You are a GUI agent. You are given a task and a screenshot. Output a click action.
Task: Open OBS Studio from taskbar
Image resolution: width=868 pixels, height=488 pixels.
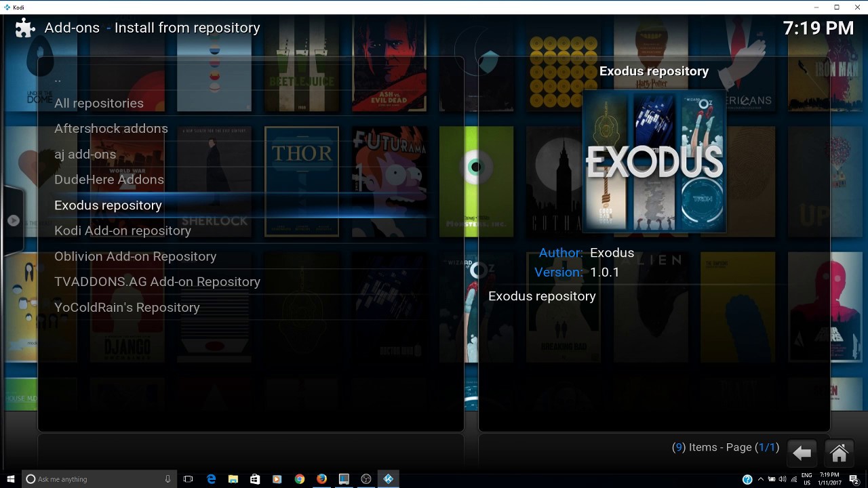click(x=366, y=479)
